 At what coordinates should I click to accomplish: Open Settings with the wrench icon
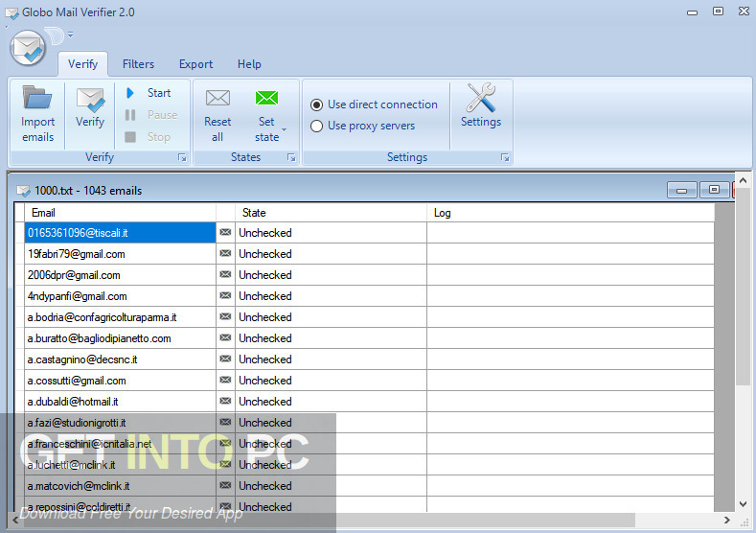coord(481,98)
